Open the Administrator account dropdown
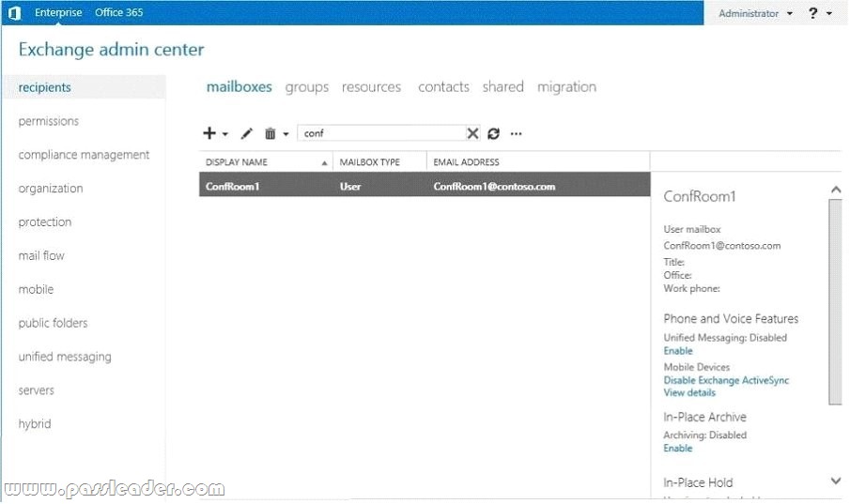 pyautogui.click(x=755, y=13)
